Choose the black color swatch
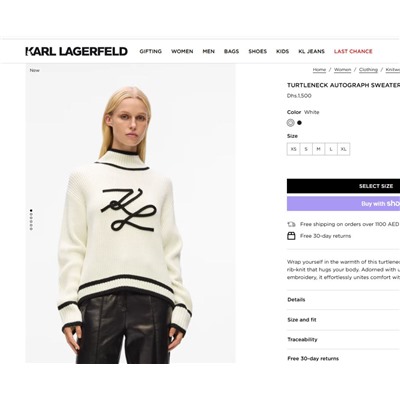Image resolution: width=400 pixels, height=400 pixels. (x=299, y=123)
